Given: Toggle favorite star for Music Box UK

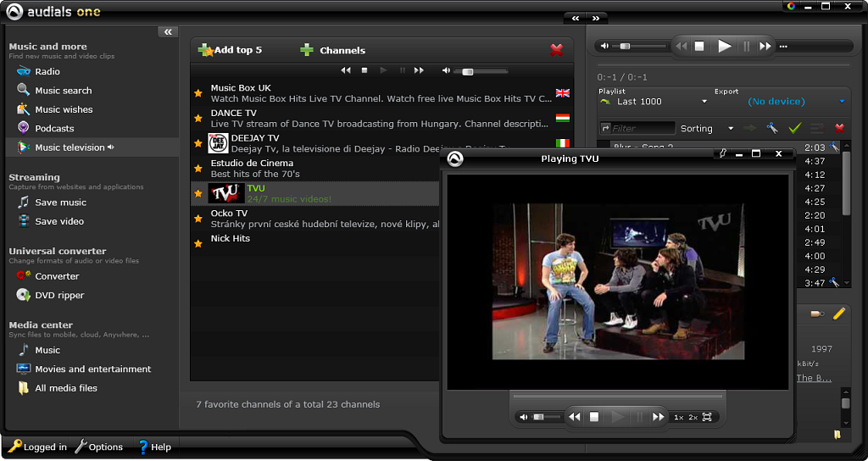Looking at the screenshot, I should (x=198, y=93).
